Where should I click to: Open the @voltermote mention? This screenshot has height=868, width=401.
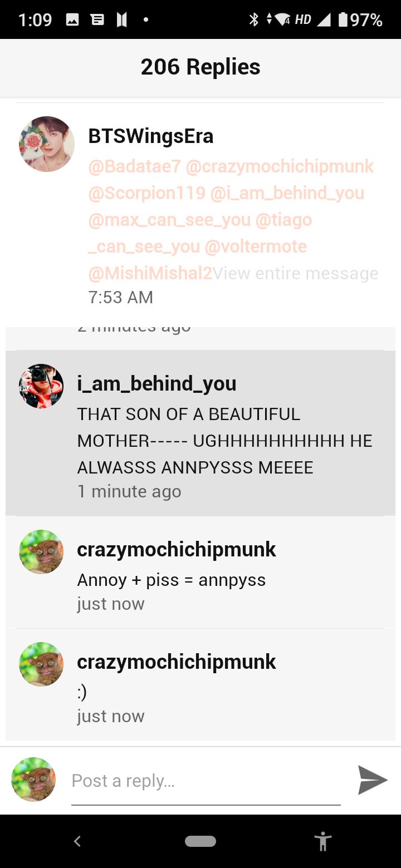pyautogui.click(x=256, y=246)
